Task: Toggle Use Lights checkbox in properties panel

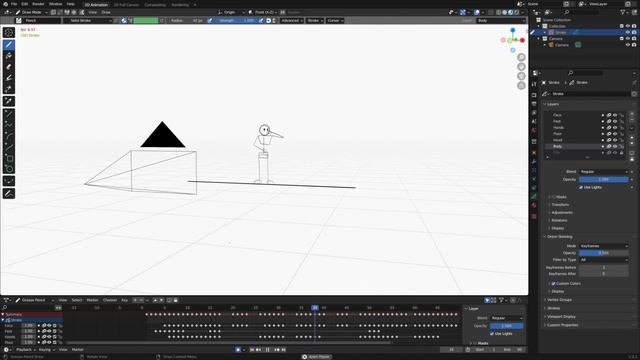Action: point(580,187)
